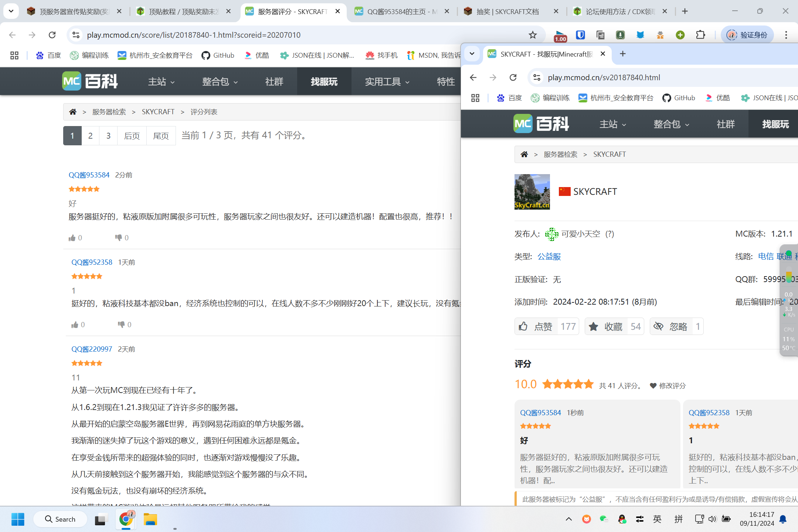Click 社群 in back window nav bar
The image size is (798, 532).
coord(274,81)
